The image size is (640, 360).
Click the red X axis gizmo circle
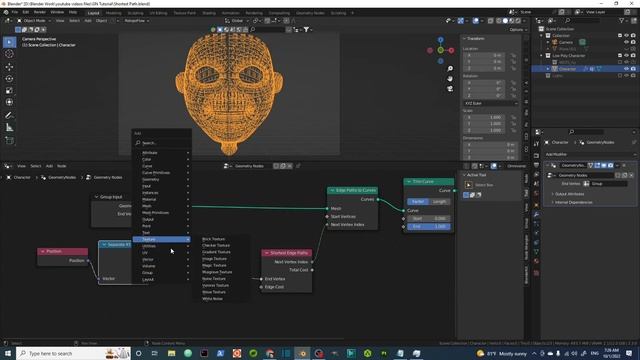pyautogui.click(x=451, y=50)
